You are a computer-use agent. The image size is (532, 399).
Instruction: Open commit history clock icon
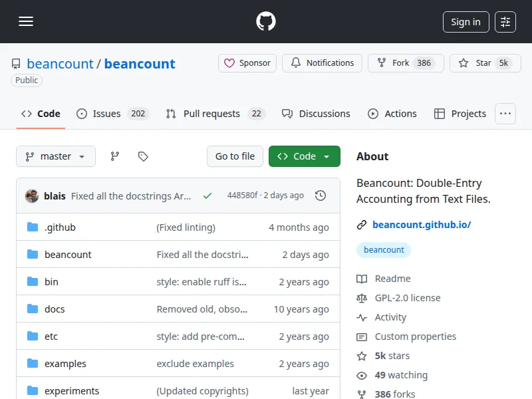click(x=321, y=196)
